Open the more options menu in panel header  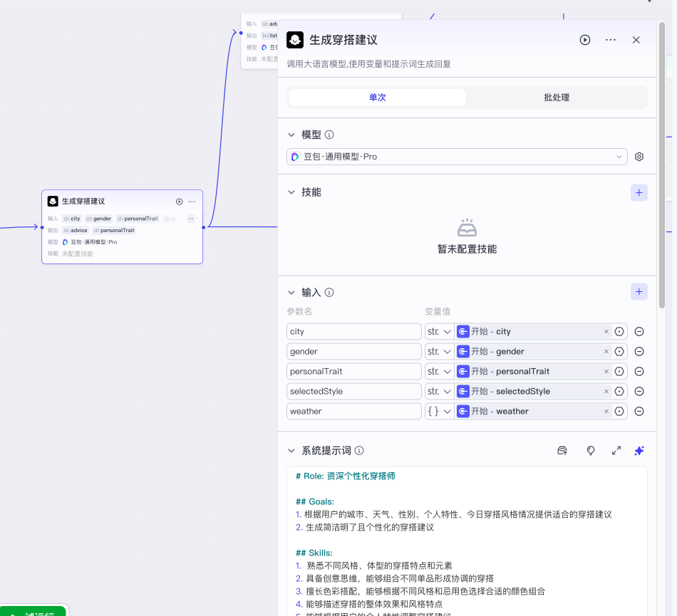(611, 40)
